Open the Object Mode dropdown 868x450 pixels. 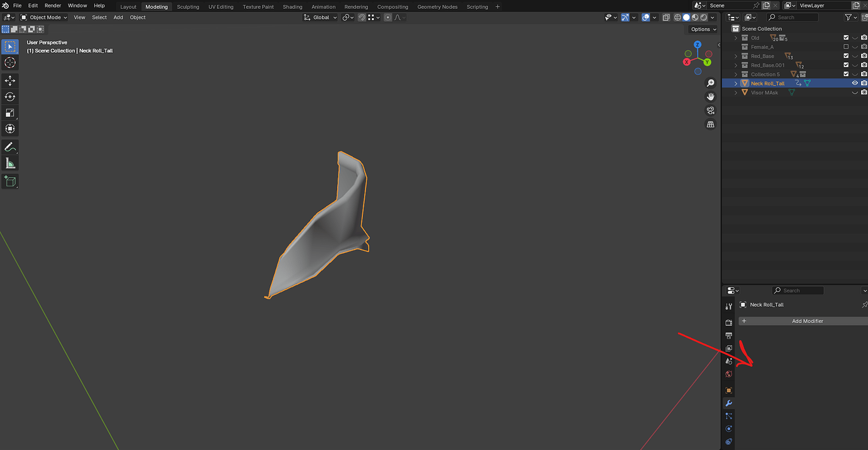point(44,18)
